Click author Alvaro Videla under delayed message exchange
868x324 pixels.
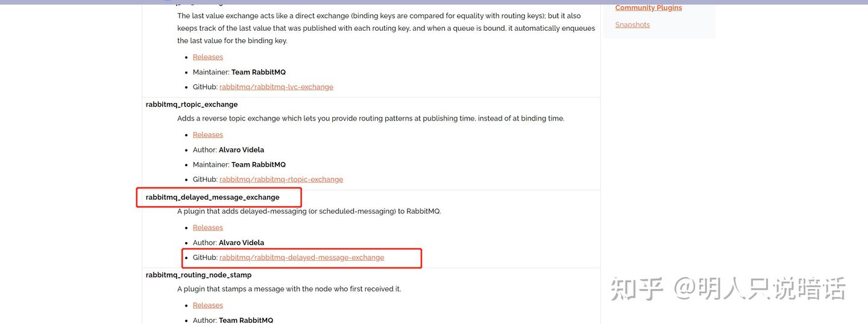click(241, 243)
